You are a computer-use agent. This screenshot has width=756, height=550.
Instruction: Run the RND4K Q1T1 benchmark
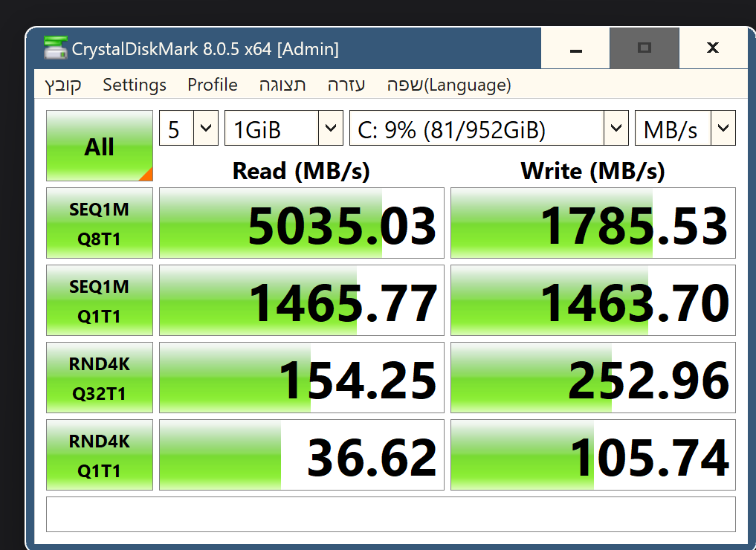point(100,455)
